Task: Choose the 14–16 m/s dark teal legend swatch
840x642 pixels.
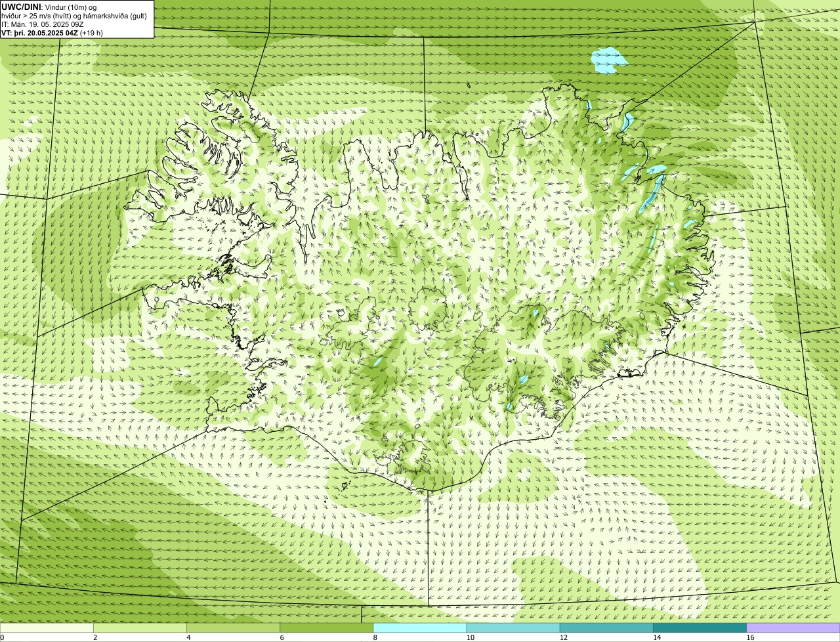Action: click(700, 628)
